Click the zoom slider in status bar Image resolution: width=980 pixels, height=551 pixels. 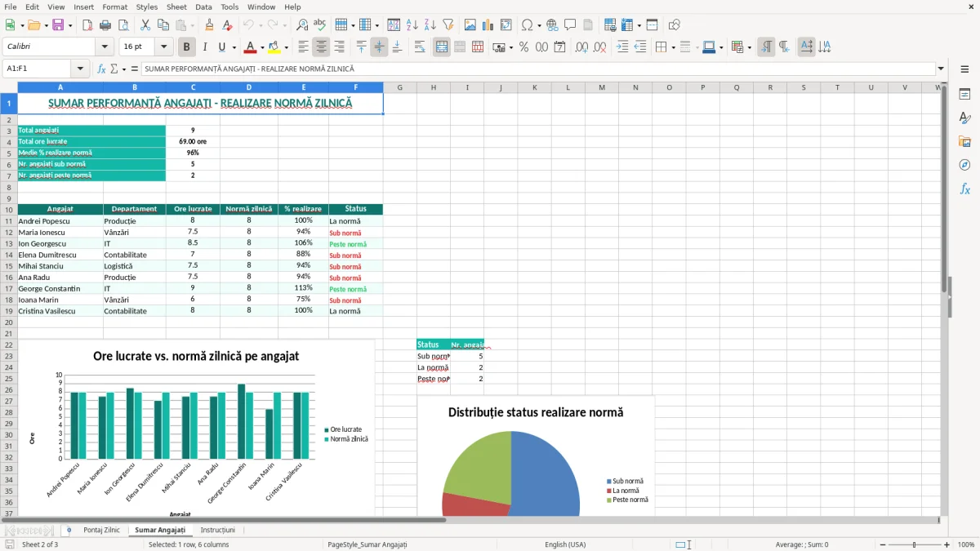click(x=913, y=544)
